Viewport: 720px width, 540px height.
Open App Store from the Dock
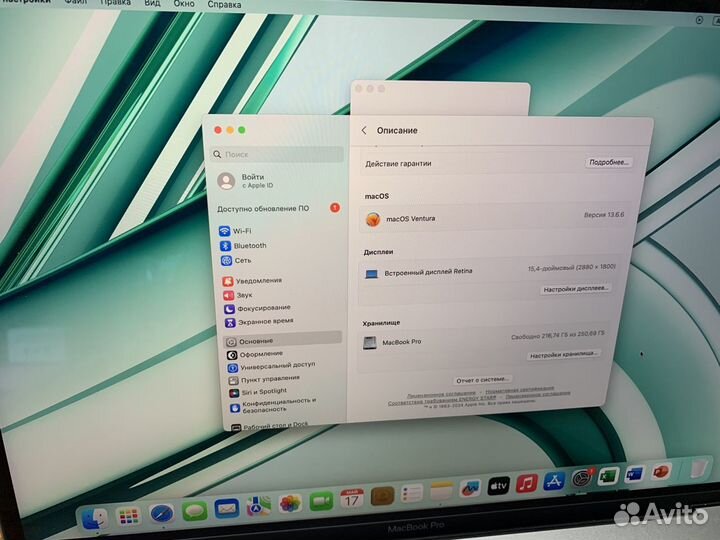pyautogui.click(x=554, y=481)
